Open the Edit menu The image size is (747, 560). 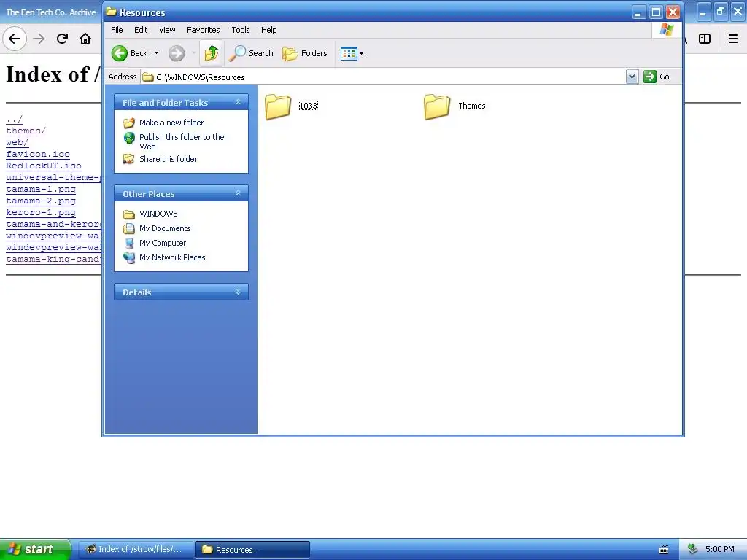point(141,30)
